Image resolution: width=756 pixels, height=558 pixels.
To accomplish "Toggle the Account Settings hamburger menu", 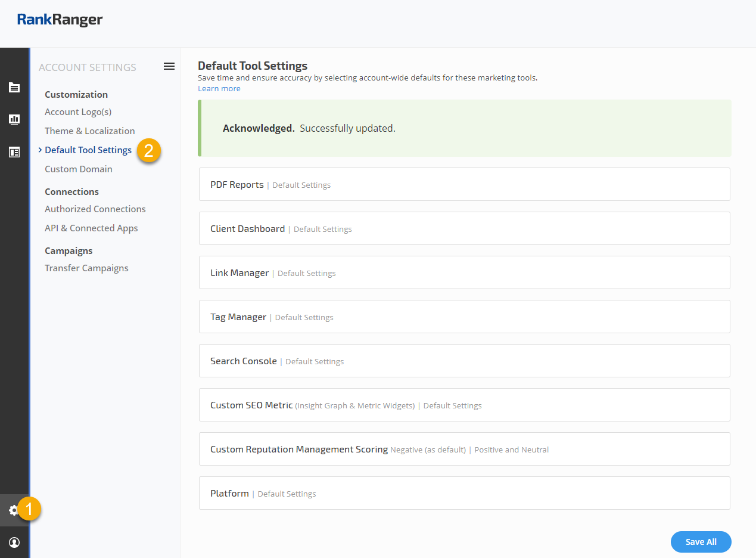I will click(x=169, y=67).
